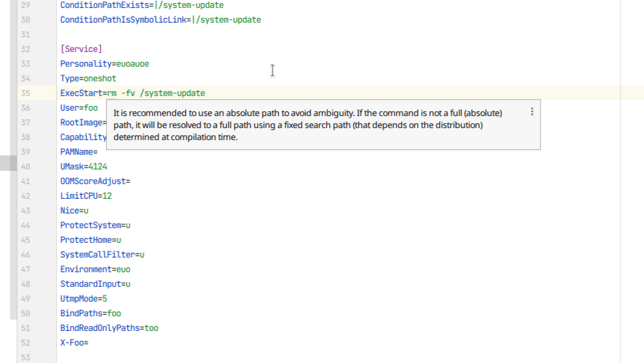Click ProtectSystem=u on line 44
Image resolution: width=644 pixels, height=363 pixels.
95,226
